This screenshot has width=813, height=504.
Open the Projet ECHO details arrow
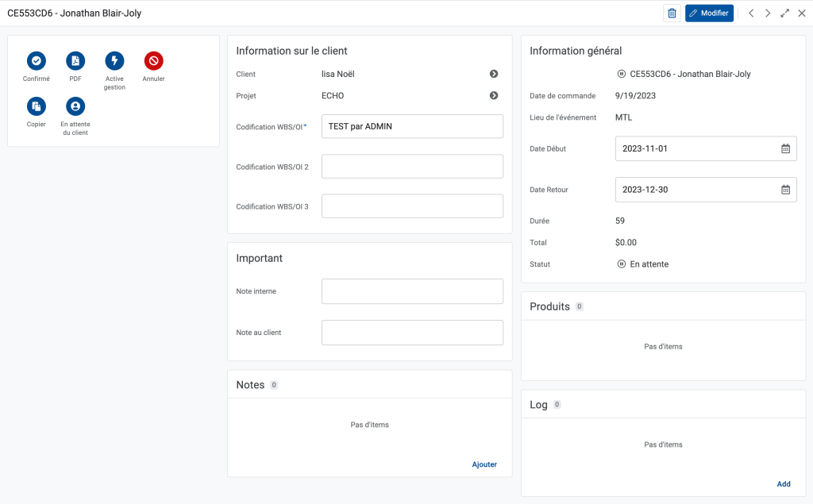click(494, 96)
